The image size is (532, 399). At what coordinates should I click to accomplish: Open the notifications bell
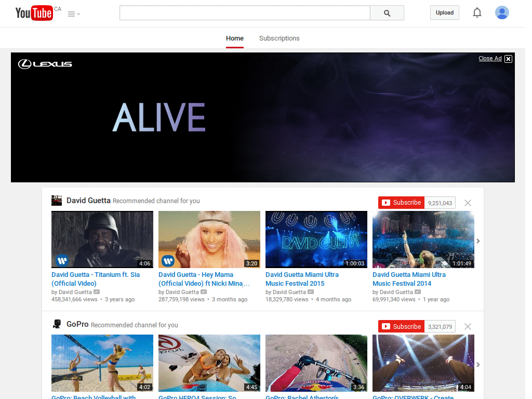[x=477, y=13]
